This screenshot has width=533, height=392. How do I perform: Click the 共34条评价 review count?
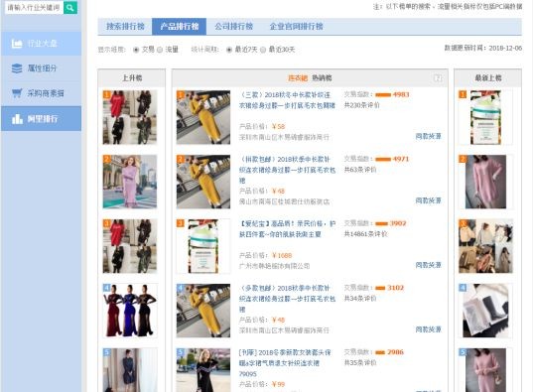(x=360, y=298)
